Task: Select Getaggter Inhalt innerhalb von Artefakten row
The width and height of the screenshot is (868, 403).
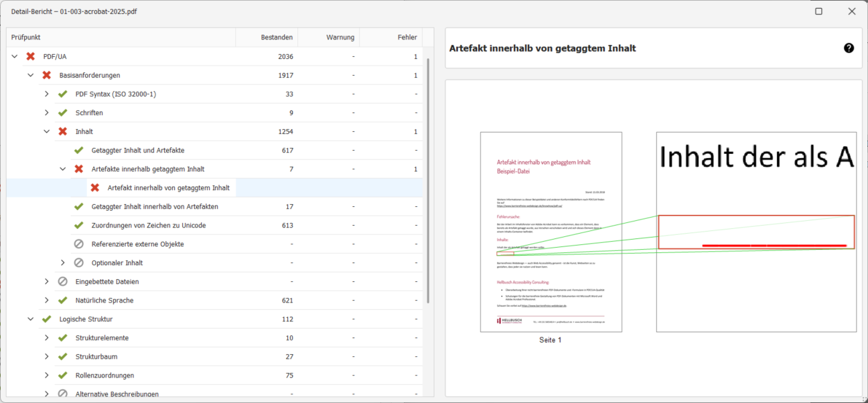Action: (155, 207)
